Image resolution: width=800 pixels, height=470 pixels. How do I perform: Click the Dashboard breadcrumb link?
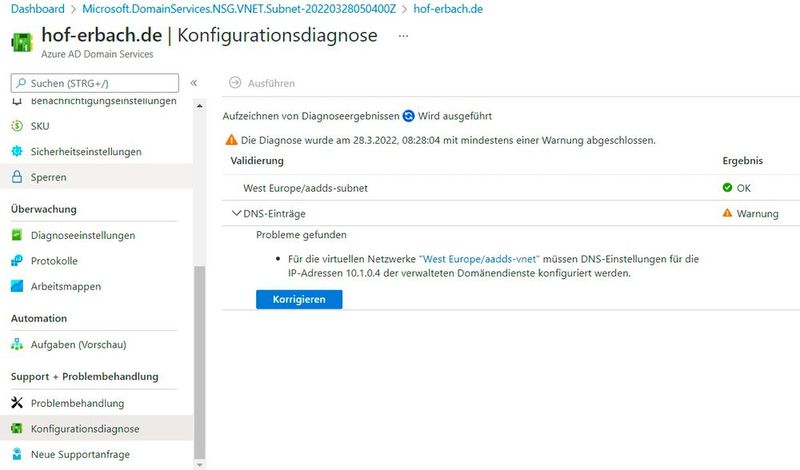(38, 9)
